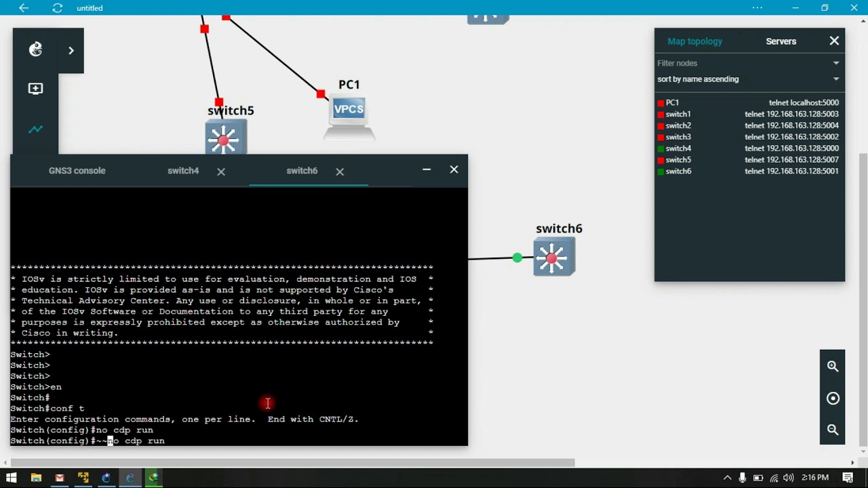The width and height of the screenshot is (868, 488).
Task: Close the switch4 console tab
Action: pyautogui.click(x=221, y=172)
